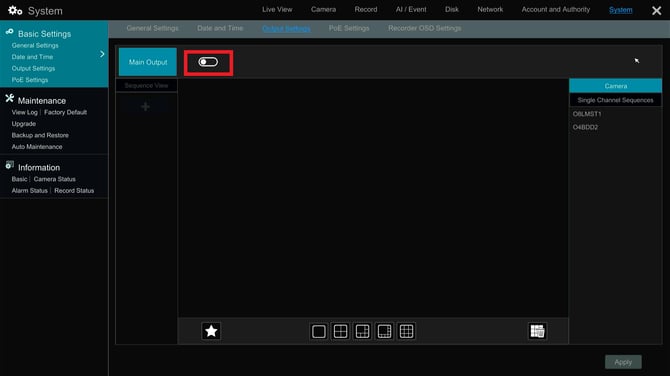Switch to the General Settings tab
Viewport: 670px width, 376px height.
(153, 28)
